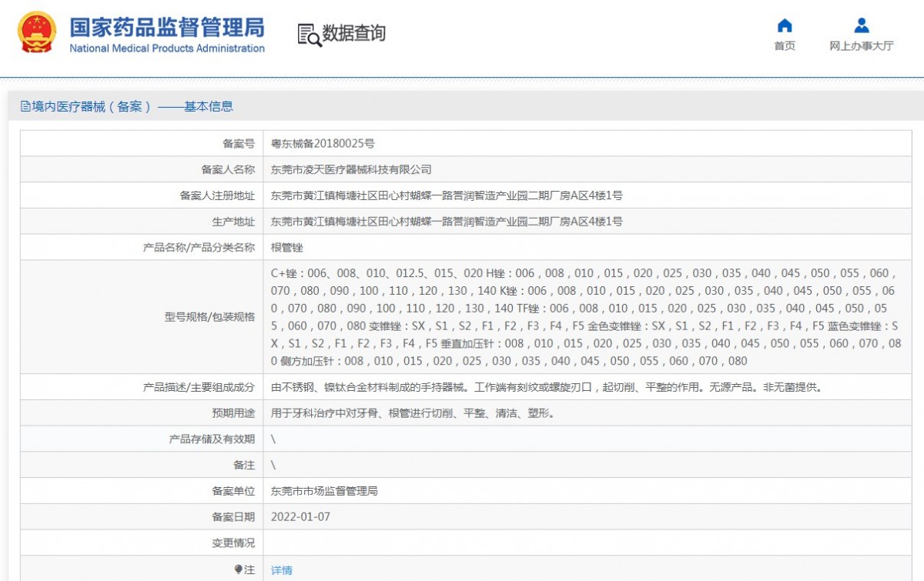The image size is (924, 581).
Task: Click the bullet icon before 注
Action: point(239,569)
